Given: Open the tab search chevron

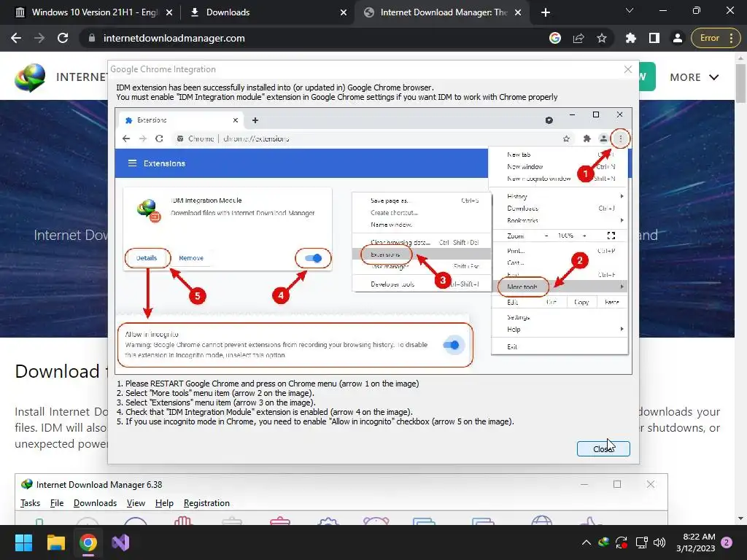Looking at the screenshot, I should point(630,10).
